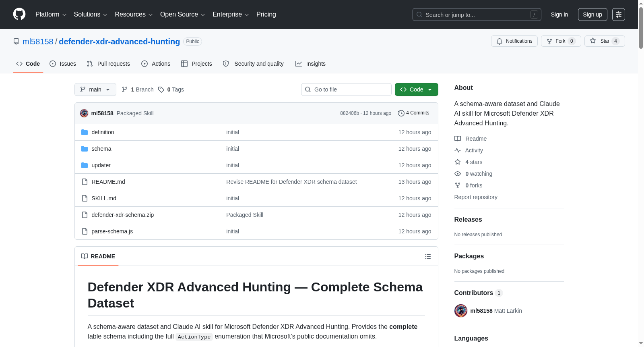Switch to the Actions tab
This screenshot has width=644, height=347.
pyautogui.click(x=156, y=64)
